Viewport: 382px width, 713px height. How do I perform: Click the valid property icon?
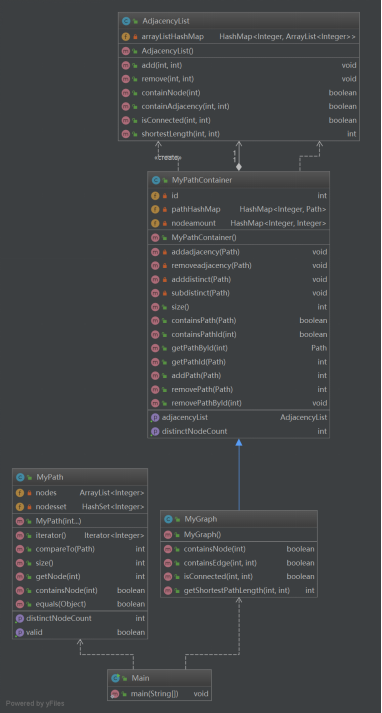[x=20, y=633]
